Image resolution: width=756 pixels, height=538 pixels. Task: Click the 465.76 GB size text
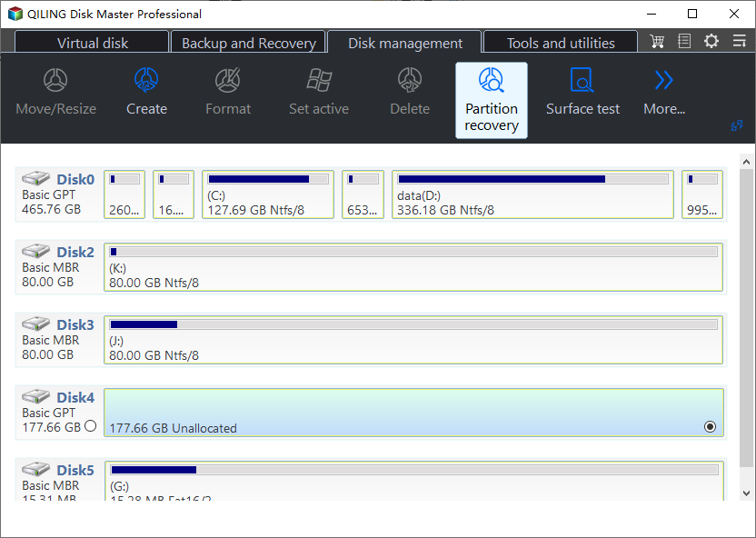(52, 209)
